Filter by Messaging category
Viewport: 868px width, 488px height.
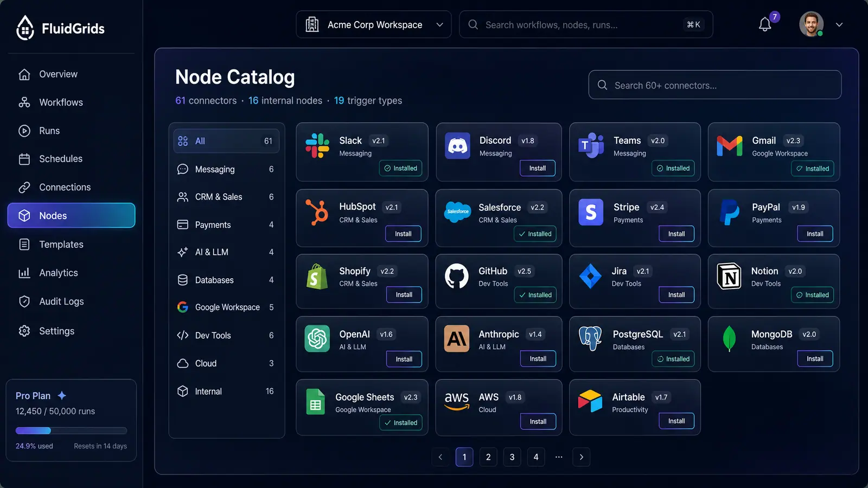click(226, 169)
